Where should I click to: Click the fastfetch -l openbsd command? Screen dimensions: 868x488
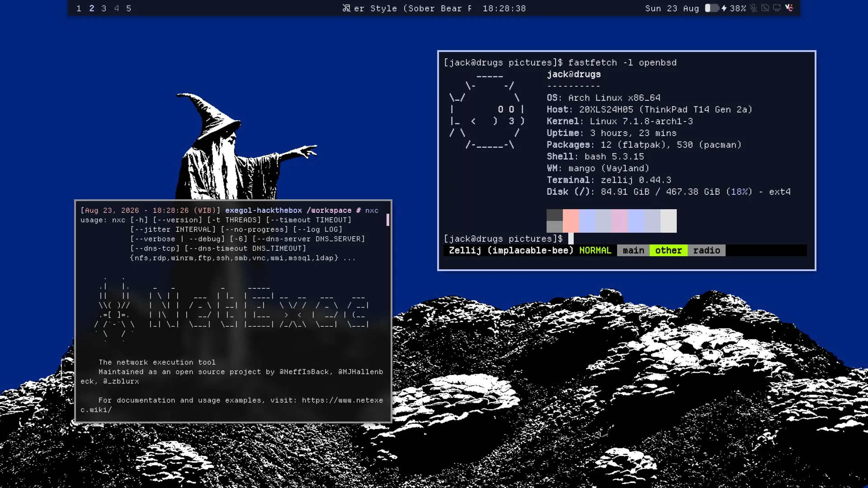(623, 62)
